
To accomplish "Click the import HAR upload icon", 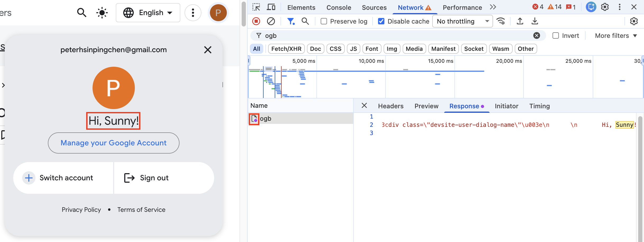I will click(x=520, y=21).
